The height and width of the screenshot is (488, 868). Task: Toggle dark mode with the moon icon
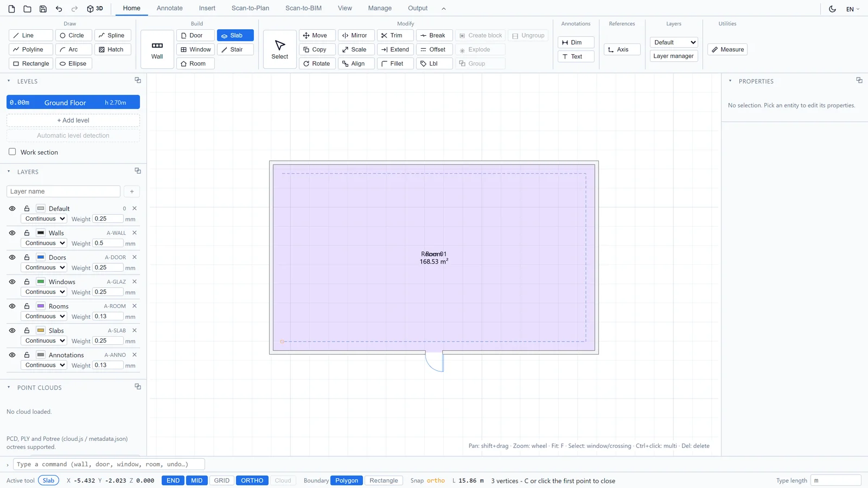tap(832, 9)
